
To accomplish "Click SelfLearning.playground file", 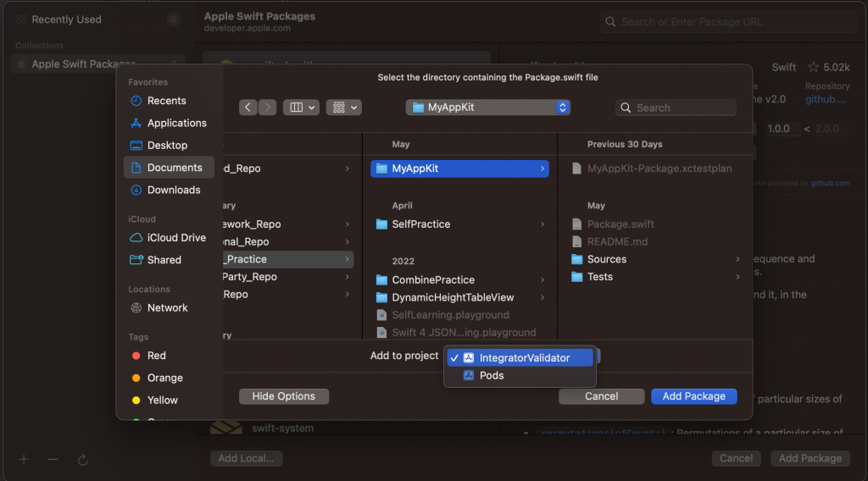I will tap(459, 314).
